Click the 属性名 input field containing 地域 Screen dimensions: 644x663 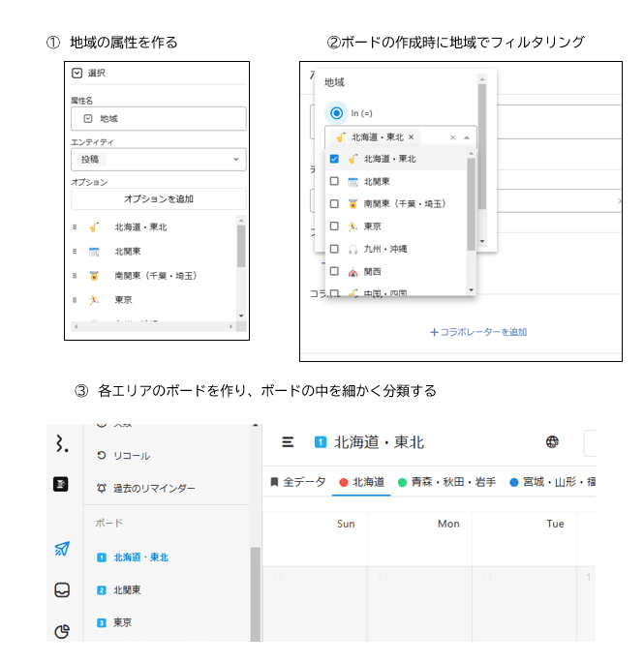coord(158,118)
